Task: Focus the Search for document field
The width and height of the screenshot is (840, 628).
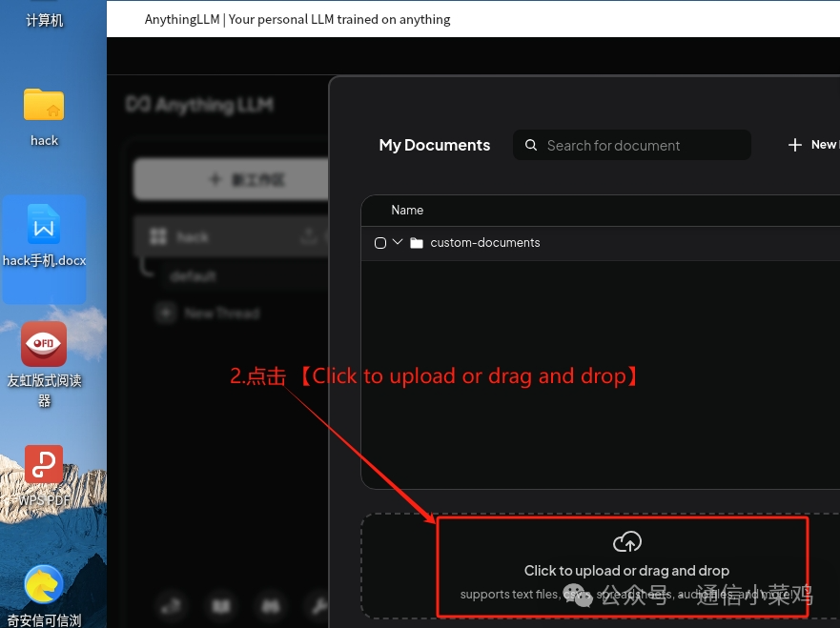Action: pos(631,145)
